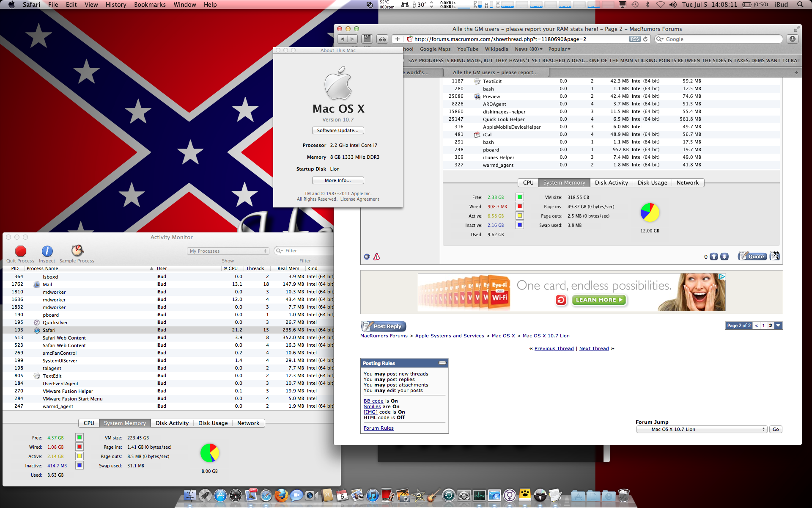Open Safari downloads arrow icon
Screen dimensions: 812x508
click(792, 39)
